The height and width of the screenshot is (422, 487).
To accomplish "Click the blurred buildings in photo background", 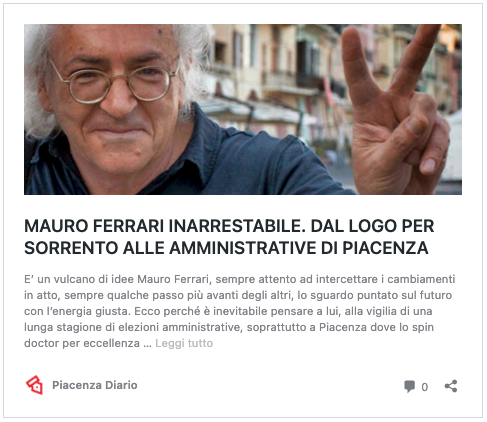I will [x=280, y=77].
